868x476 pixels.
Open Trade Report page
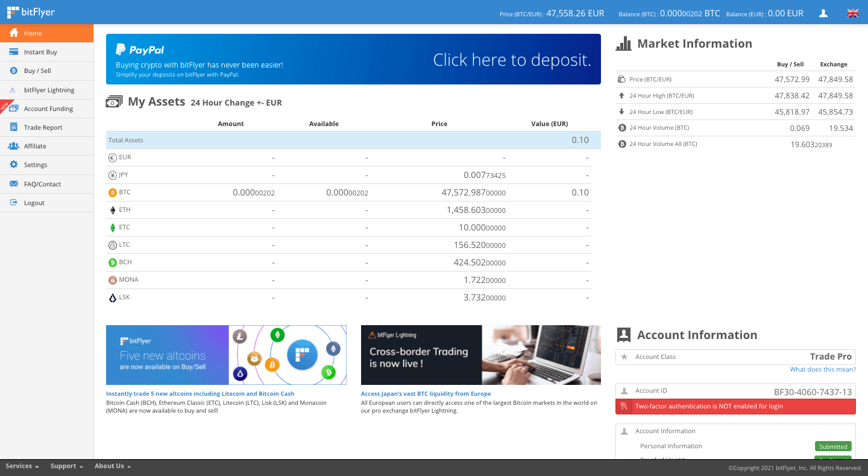pyautogui.click(x=47, y=127)
